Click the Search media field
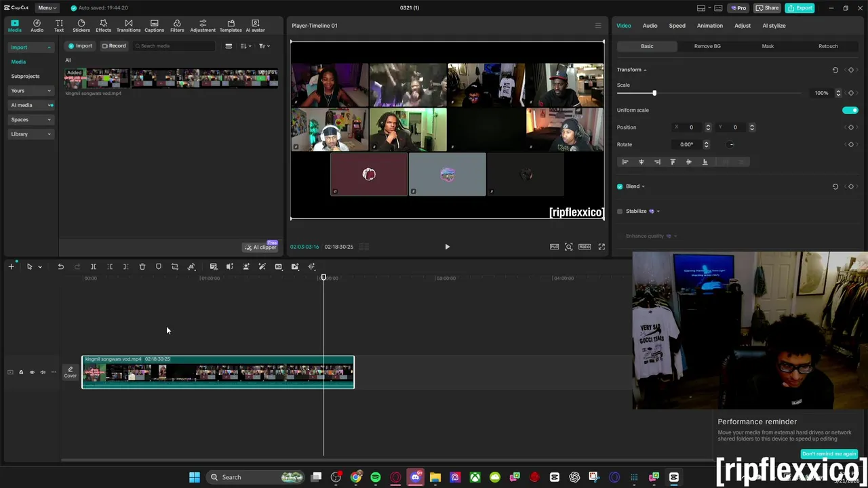Viewport: 868px width, 488px height. [x=174, y=46]
